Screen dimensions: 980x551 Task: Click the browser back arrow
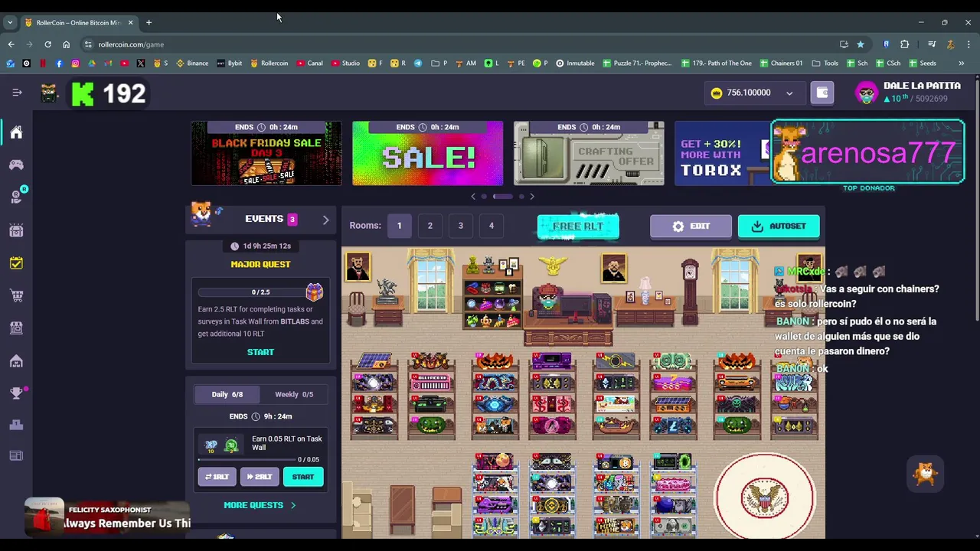click(11, 44)
